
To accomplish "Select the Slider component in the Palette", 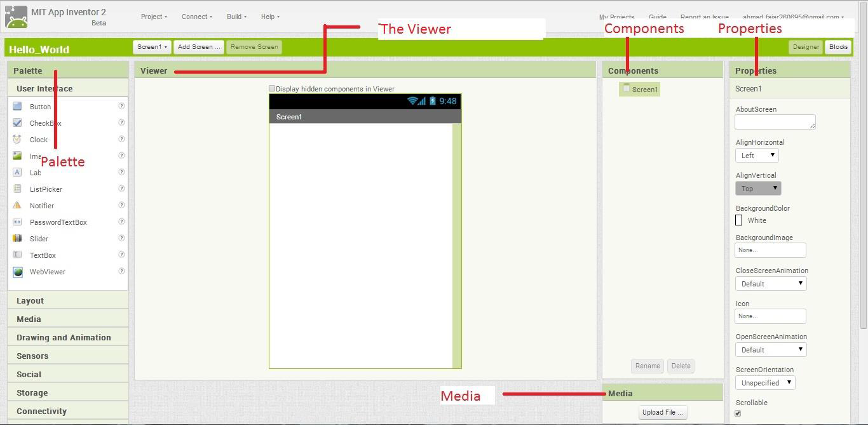I will pos(39,238).
